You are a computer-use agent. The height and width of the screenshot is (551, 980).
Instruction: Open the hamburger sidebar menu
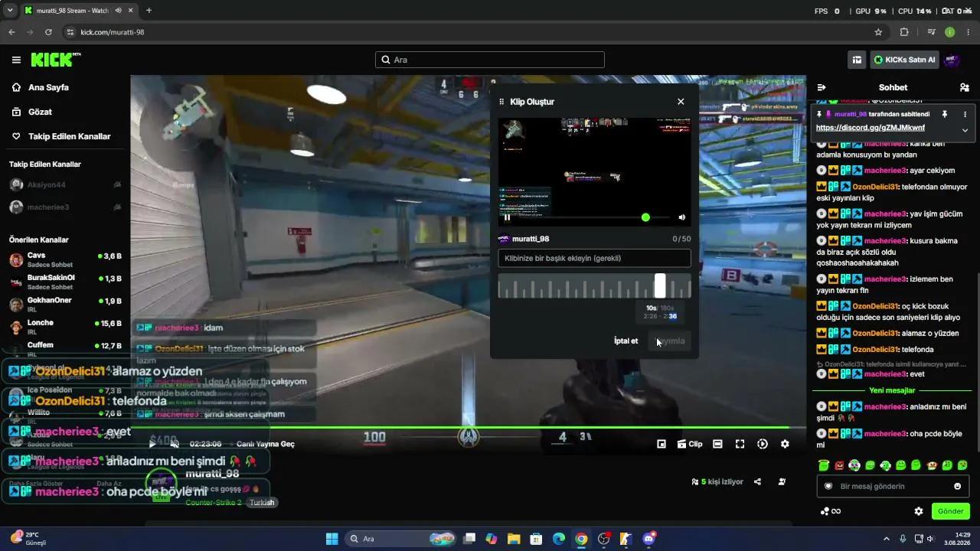[x=16, y=60]
